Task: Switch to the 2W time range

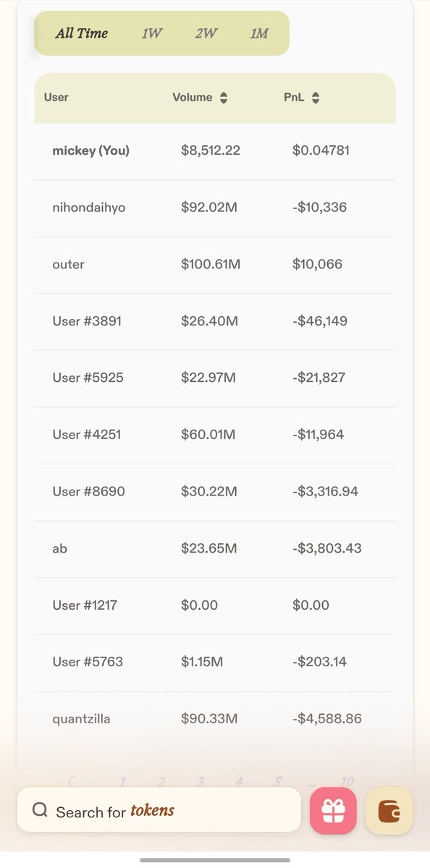Action: point(206,33)
